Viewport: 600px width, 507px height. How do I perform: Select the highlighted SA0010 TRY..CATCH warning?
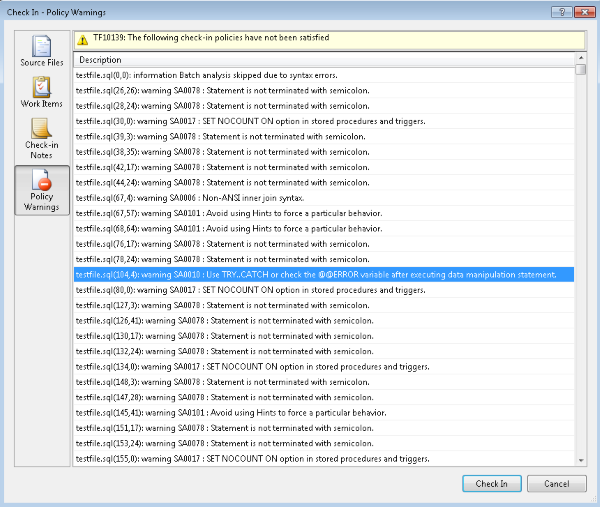324,275
